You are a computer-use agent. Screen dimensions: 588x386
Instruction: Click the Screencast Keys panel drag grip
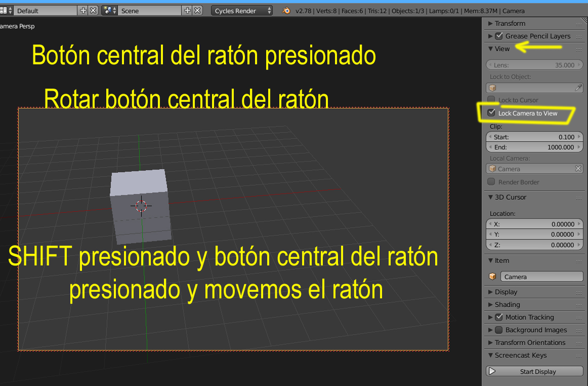coord(579,356)
